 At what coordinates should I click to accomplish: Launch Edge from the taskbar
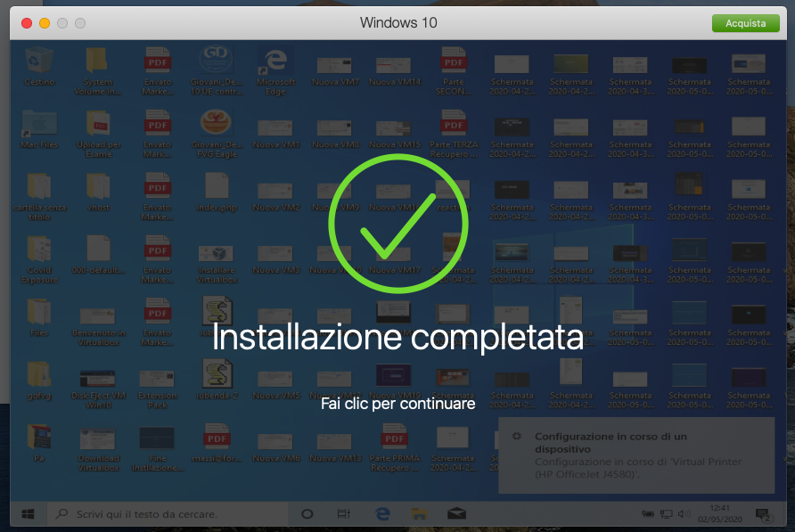tap(382, 514)
